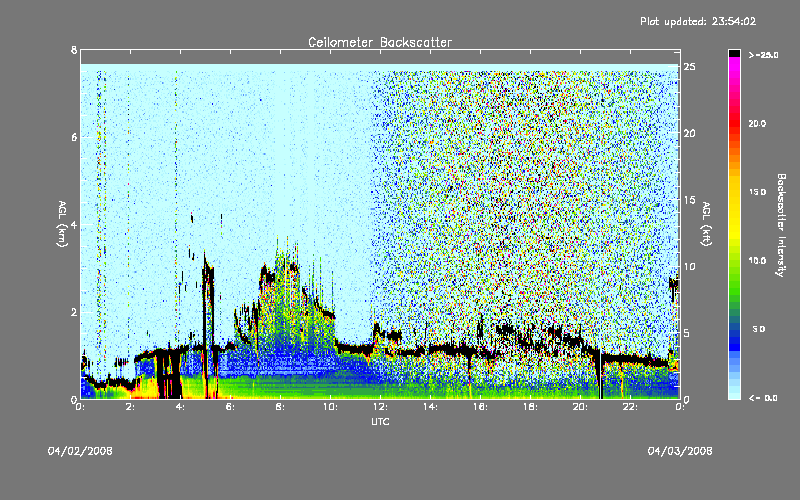The height and width of the screenshot is (500, 800).
Task: Click the "AGL (kft)" right axis label
Action: (707, 224)
